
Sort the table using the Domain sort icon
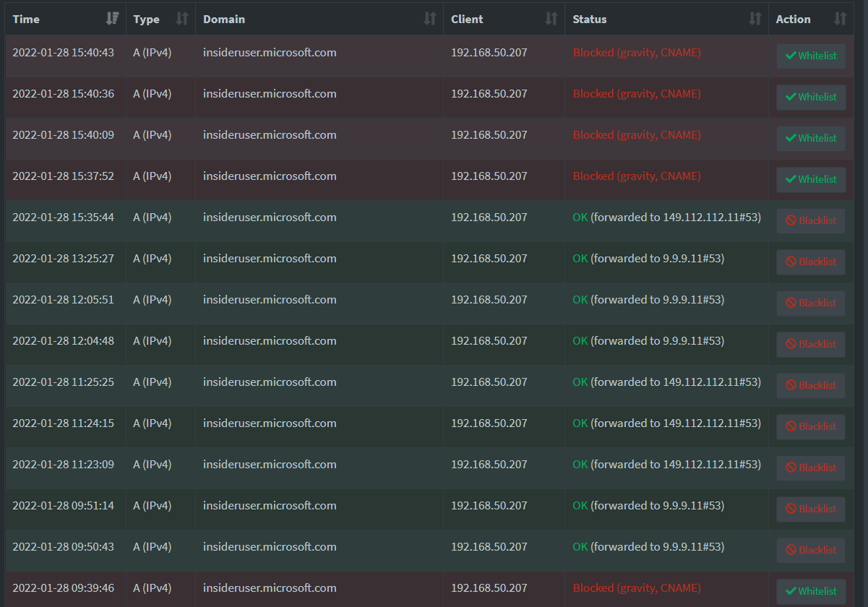coord(430,20)
